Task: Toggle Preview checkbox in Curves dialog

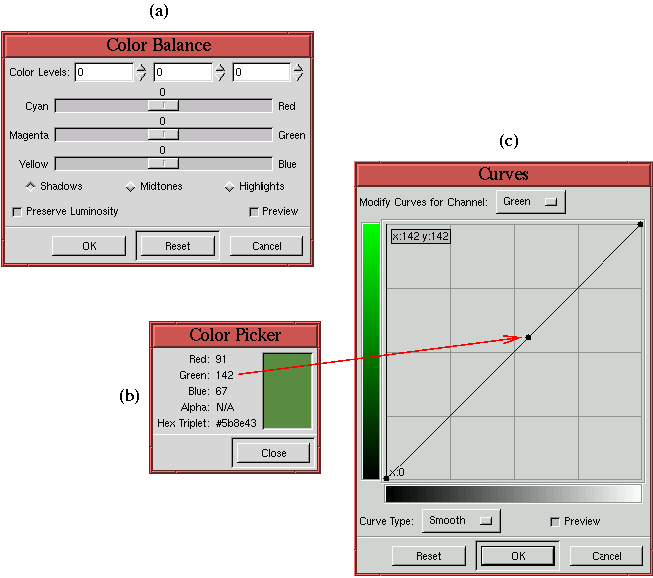Action: [555, 521]
